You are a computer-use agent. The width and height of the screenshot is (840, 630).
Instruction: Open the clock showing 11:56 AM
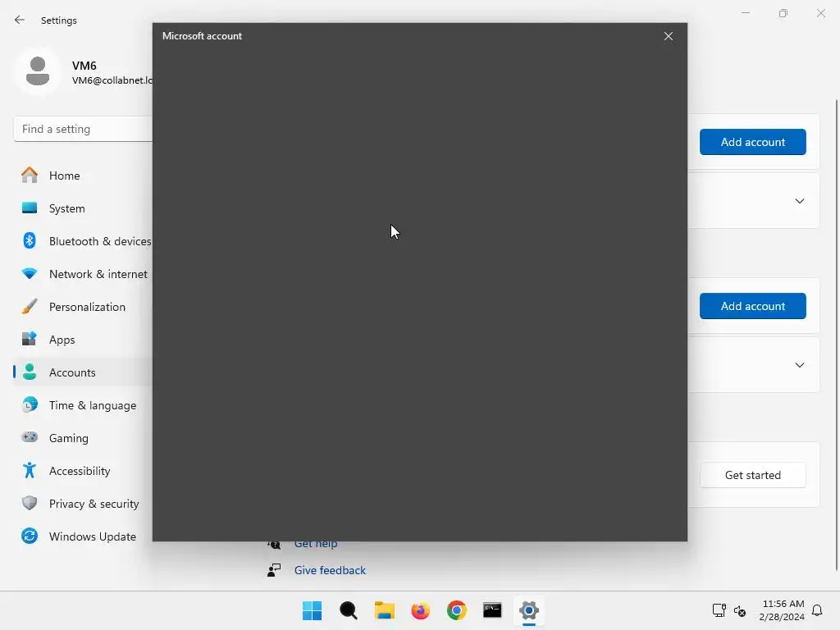pos(782,610)
